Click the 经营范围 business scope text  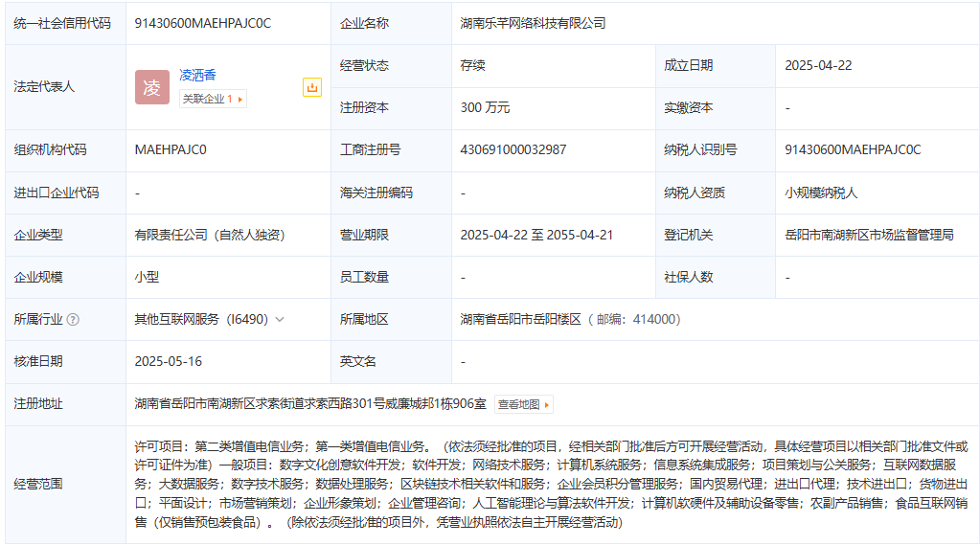(x=551, y=484)
